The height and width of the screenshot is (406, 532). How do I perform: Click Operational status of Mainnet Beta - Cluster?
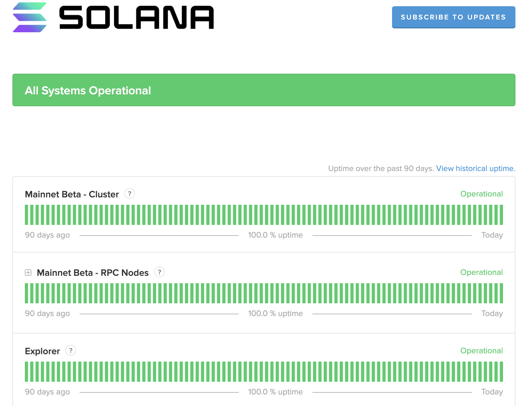tap(481, 194)
